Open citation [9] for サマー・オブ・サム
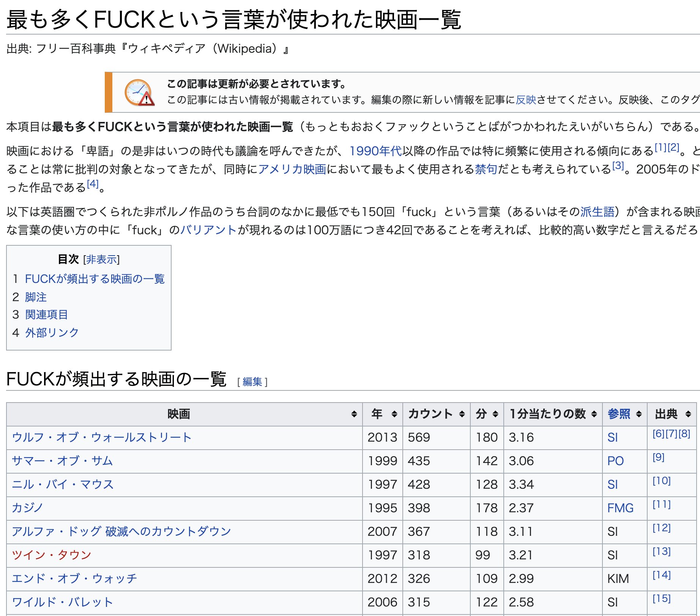Image resolution: width=700 pixels, height=616 pixels. tap(659, 457)
